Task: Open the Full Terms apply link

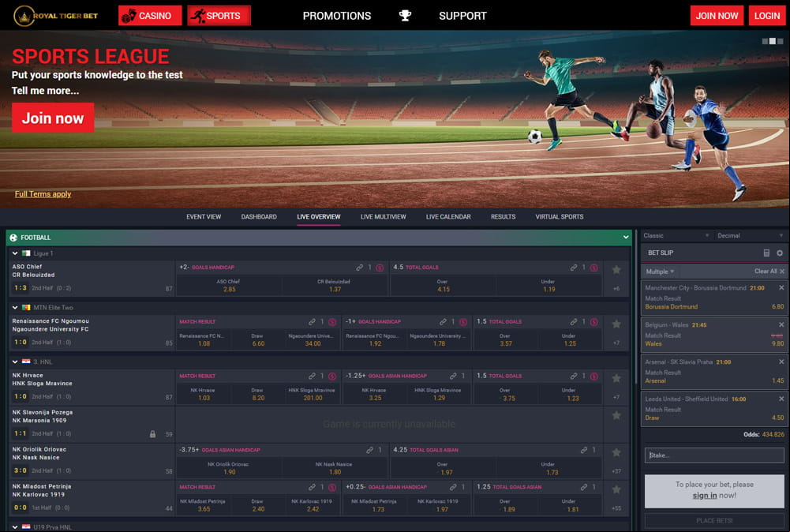Action: pos(43,194)
